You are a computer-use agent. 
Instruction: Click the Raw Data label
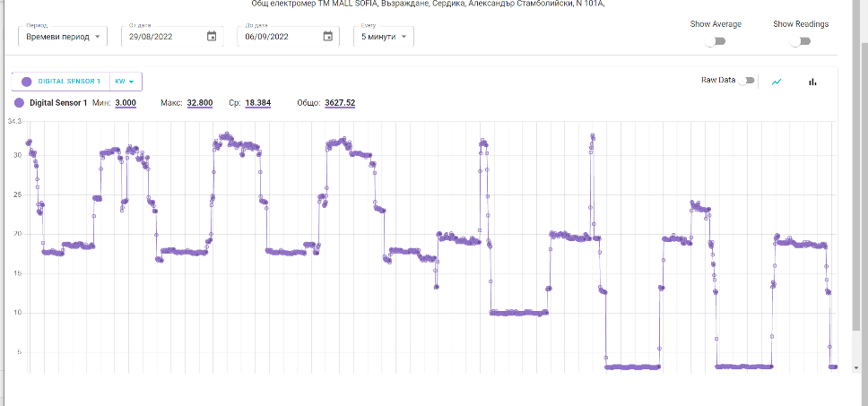click(718, 80)
